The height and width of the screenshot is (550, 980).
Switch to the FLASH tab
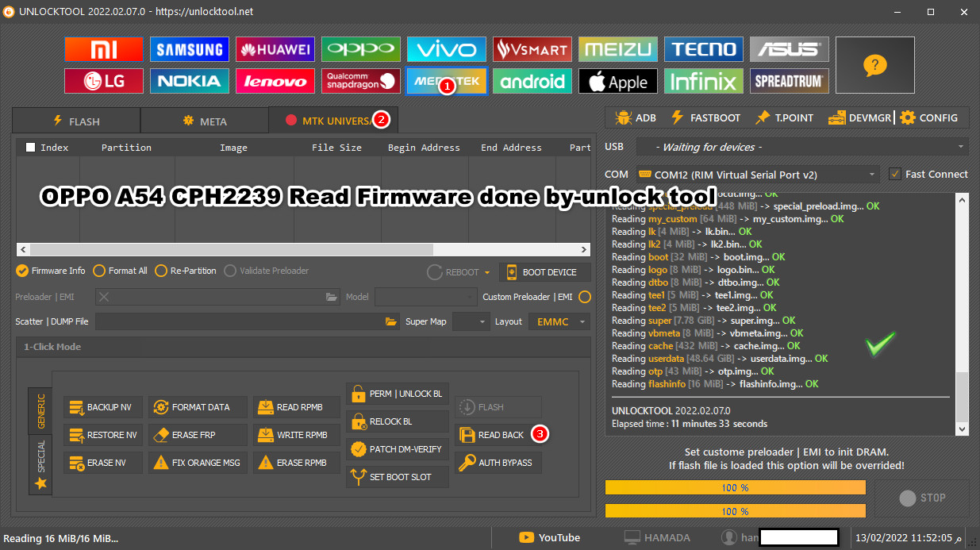(x=76, y=121)
